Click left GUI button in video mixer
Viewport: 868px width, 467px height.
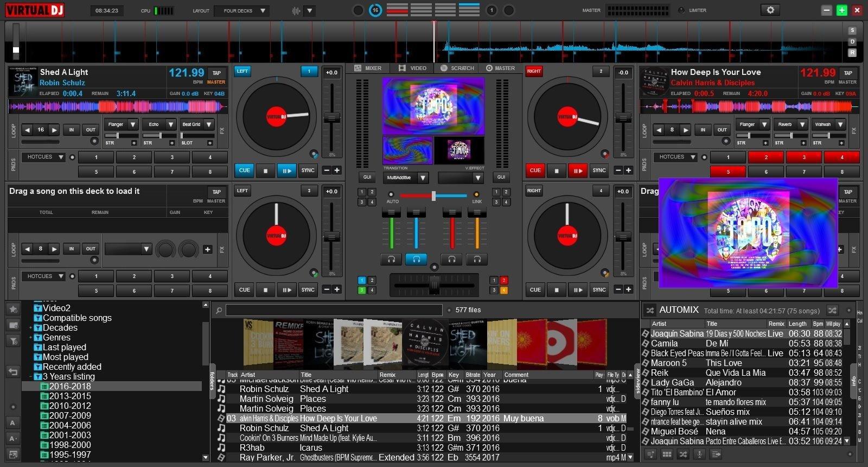point(367,177)
